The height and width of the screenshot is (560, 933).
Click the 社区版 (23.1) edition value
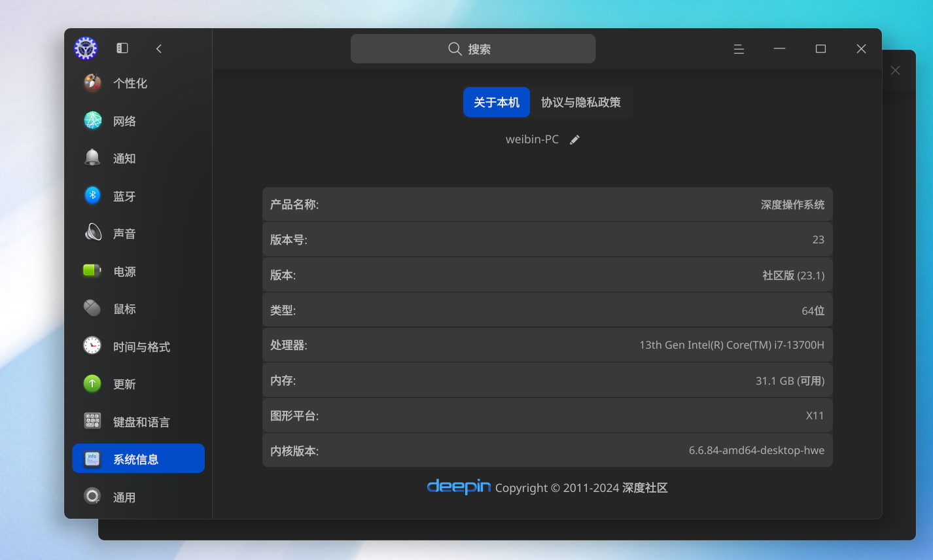pyautogui.click(x=793, y=275)
